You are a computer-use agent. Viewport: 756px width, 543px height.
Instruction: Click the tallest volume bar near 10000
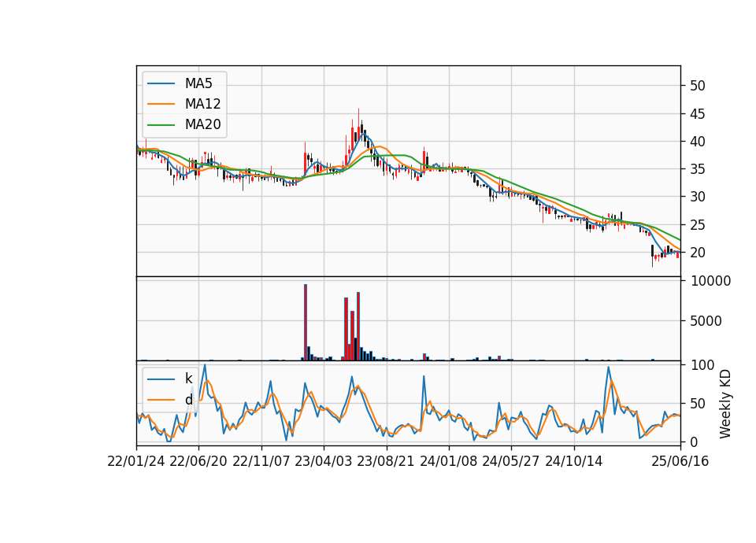point(306,323)
